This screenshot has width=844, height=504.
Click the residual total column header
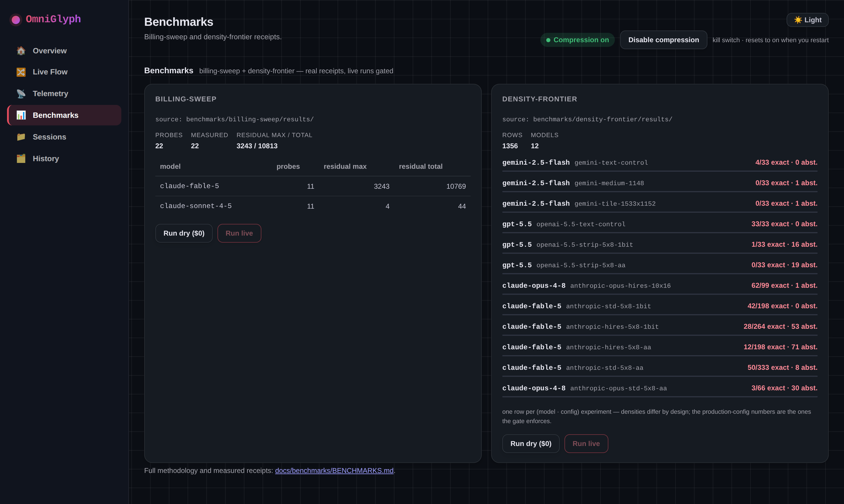click(x=421, y=166)
